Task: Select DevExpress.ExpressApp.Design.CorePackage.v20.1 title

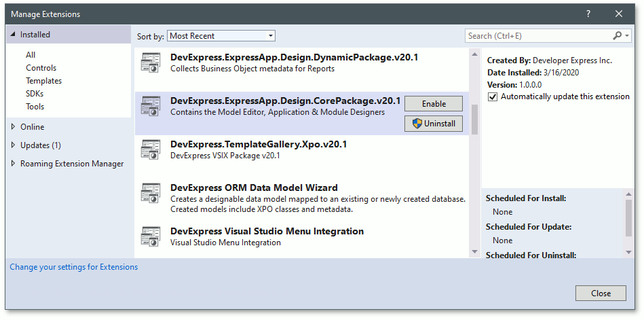Action: (286, 101)
